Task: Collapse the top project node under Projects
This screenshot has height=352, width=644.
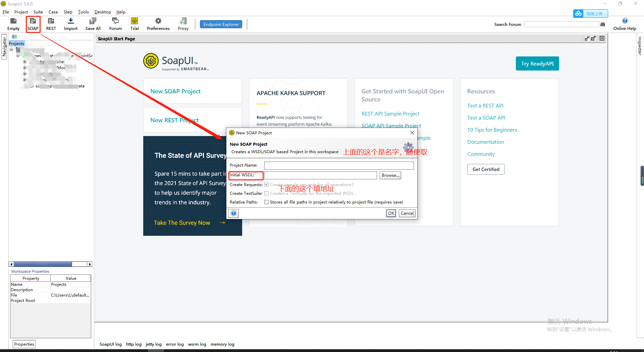Action: 11,49
